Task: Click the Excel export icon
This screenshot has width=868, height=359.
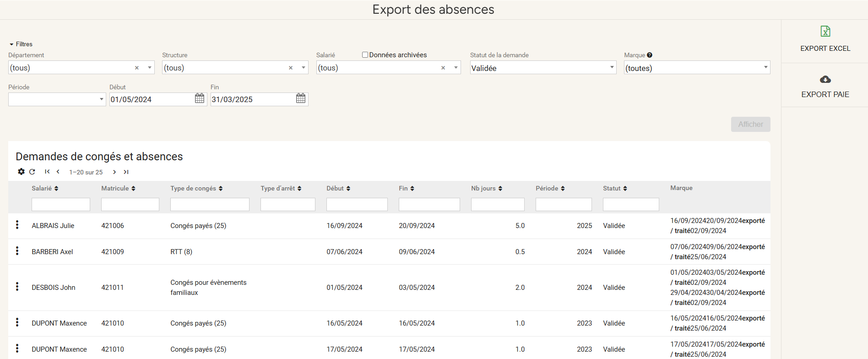Action: (825, 31)
